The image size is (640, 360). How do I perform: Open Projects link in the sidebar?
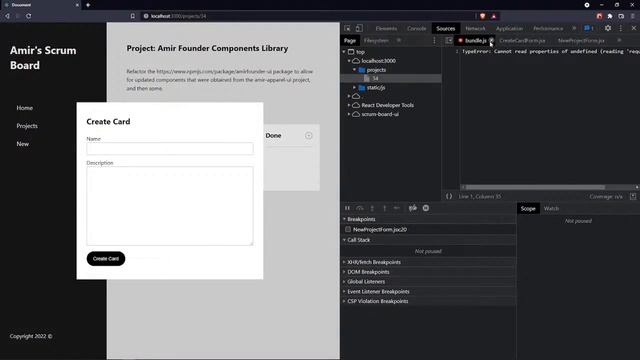(x=27, y=126)
